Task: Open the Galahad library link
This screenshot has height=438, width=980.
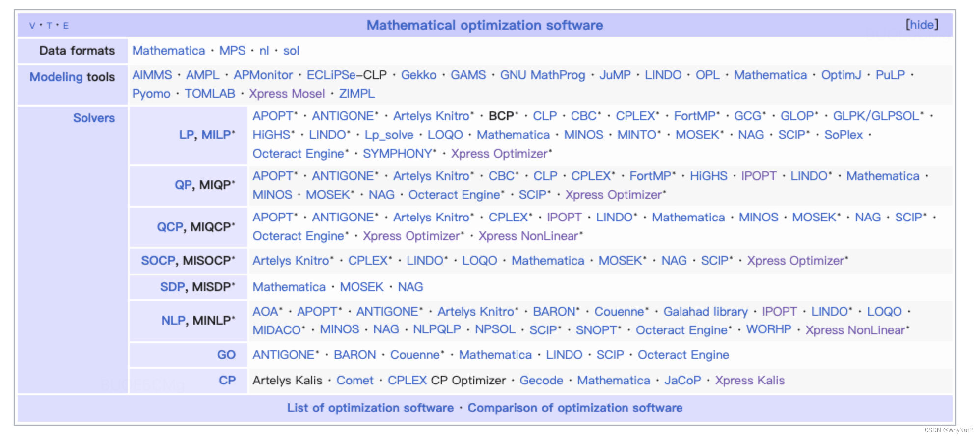Action: tap(706, 312)
